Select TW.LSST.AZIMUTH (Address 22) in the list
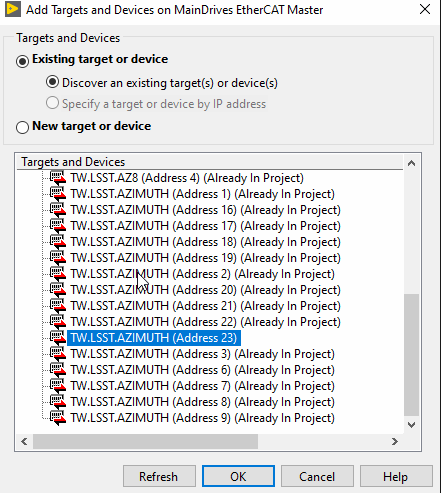 (205, 322)
